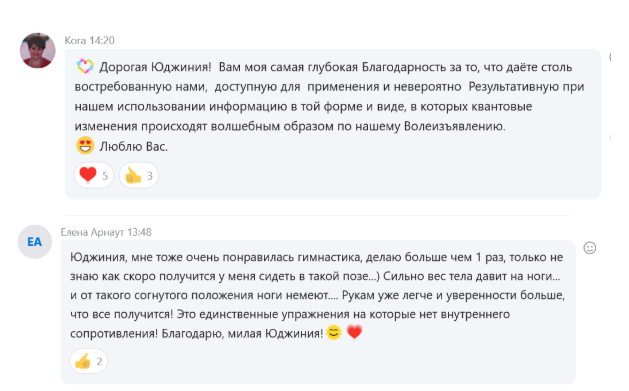Toggle the thumbs-up reaction showing 3
Screen dimensions: 629x391
139,175
